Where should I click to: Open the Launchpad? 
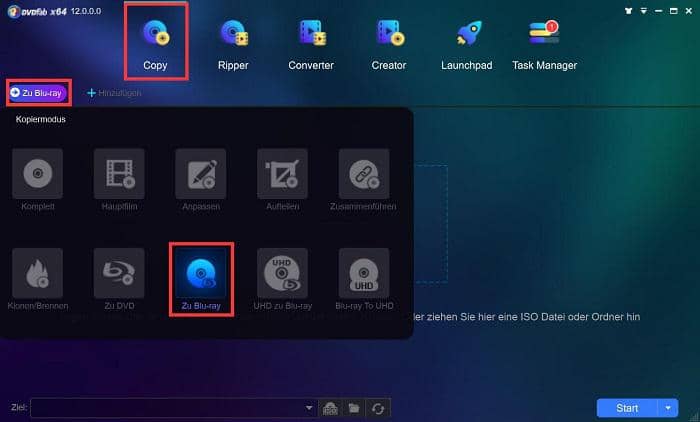tap(467, 45)
